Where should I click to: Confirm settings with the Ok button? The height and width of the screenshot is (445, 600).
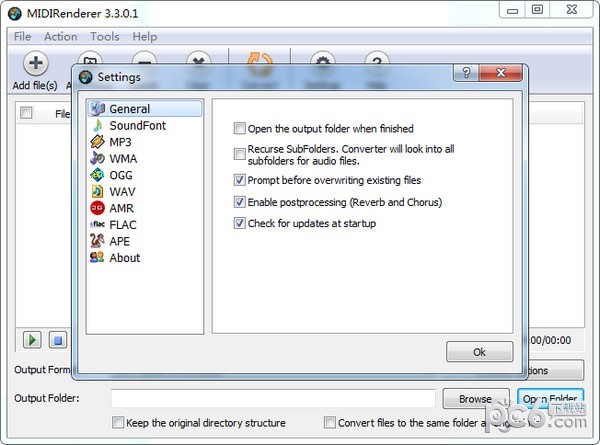(479, 352)
